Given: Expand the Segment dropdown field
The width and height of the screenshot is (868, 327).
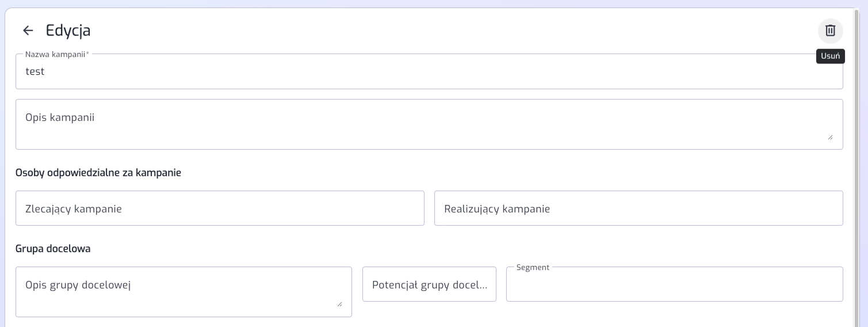Looking at the screenshot, I should (x=674, y=284).
